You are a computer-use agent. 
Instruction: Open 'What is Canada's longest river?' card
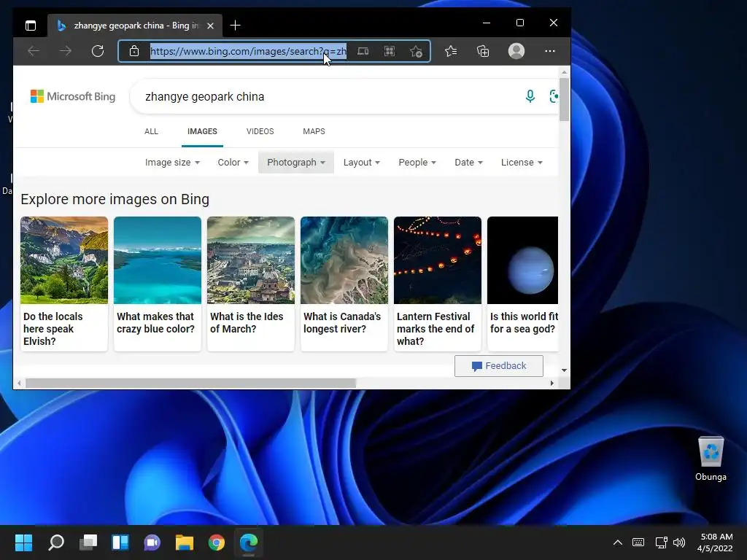344,284
